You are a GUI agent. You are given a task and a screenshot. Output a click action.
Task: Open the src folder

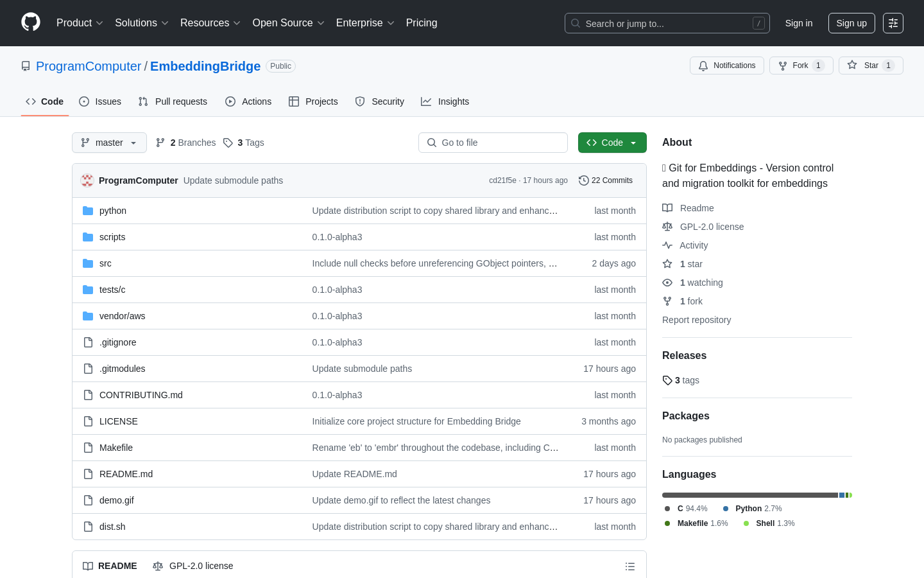pos(105,263)
